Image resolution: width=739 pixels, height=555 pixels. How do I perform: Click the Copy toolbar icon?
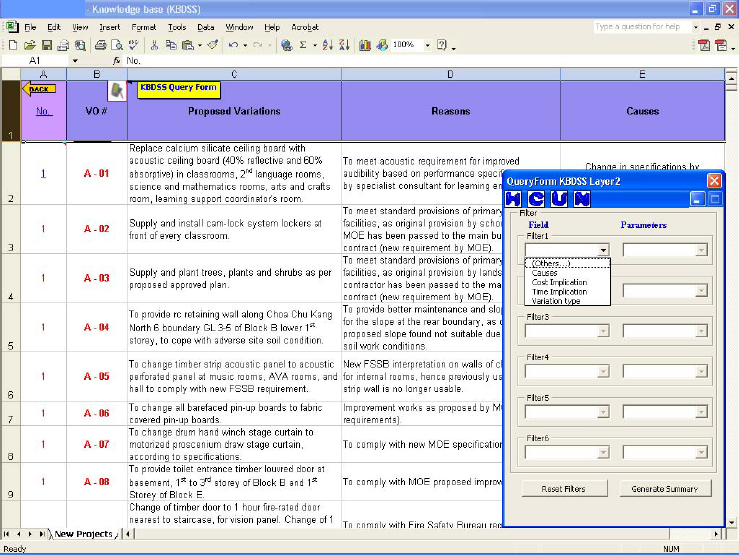click(171, 45)
